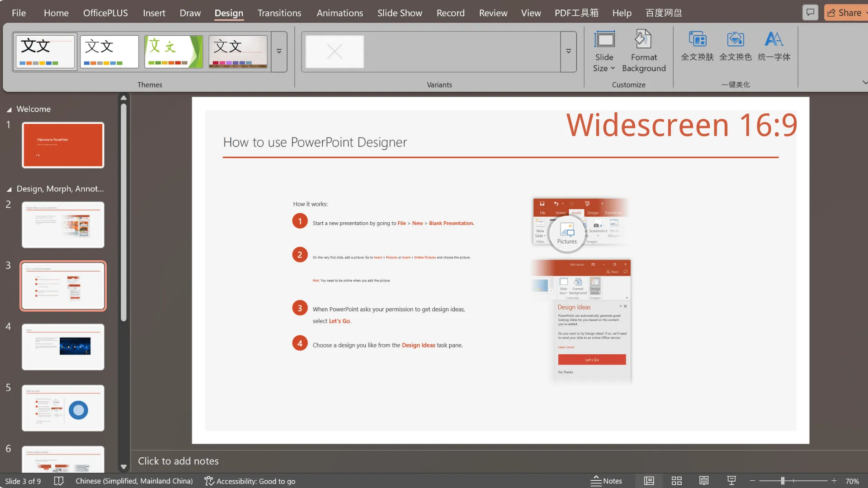The image size is (868, 488).
Task: Expand the Themes gallery
Action: click(x=279, y=52)
